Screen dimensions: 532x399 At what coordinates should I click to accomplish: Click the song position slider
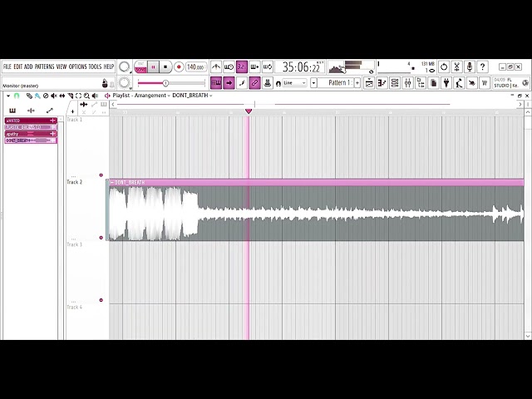(172, 83)
